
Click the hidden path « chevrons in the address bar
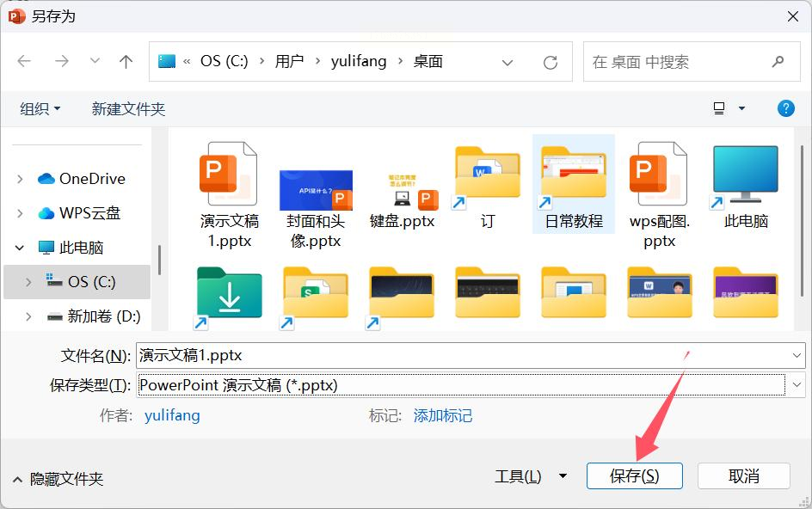coord(187,62)
